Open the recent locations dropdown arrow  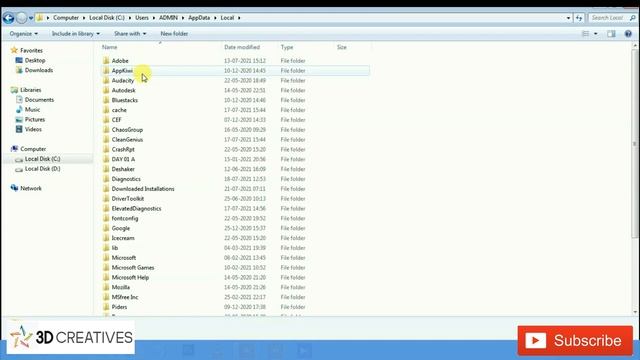tap(31, 18)
